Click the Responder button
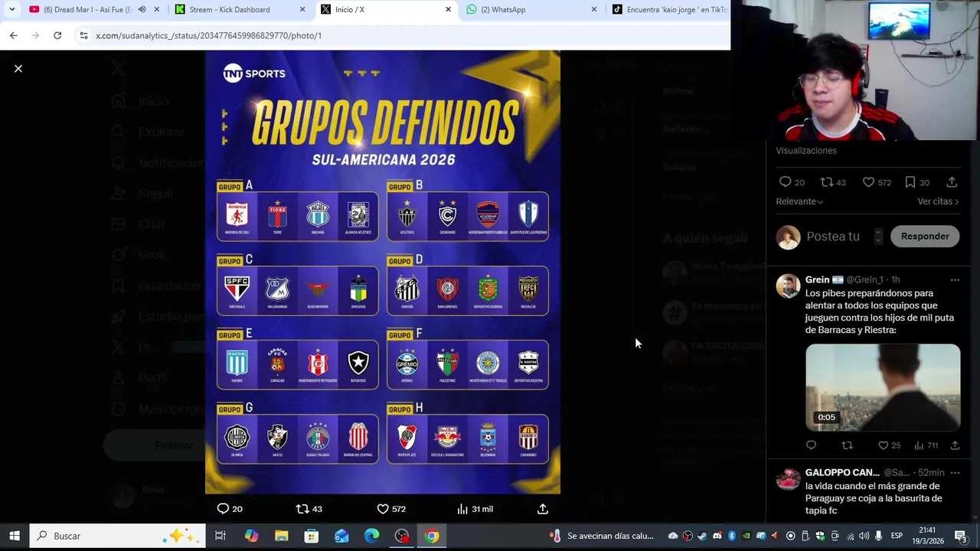 pyautogui.click(x=925, y=236)
